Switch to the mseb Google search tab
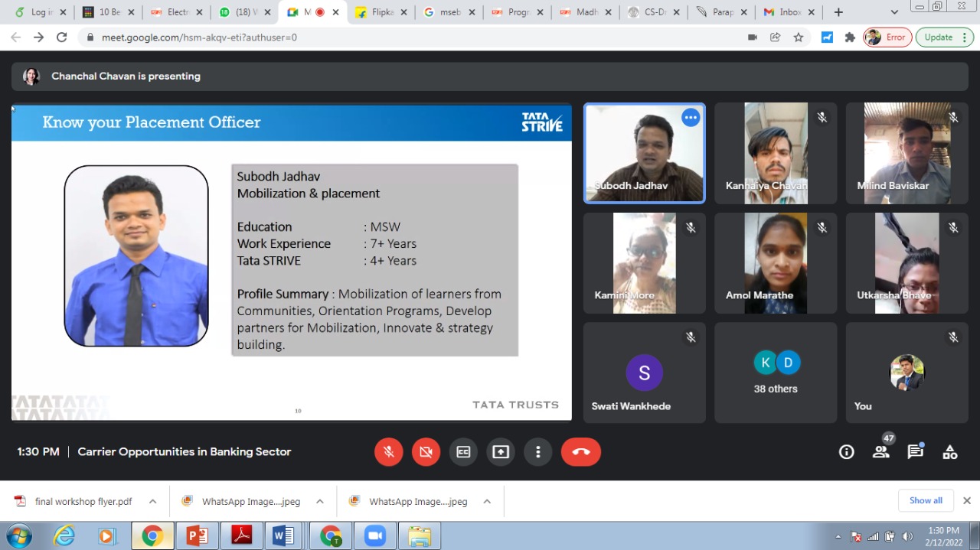This screenshot has width=980, height=550. 449,12
